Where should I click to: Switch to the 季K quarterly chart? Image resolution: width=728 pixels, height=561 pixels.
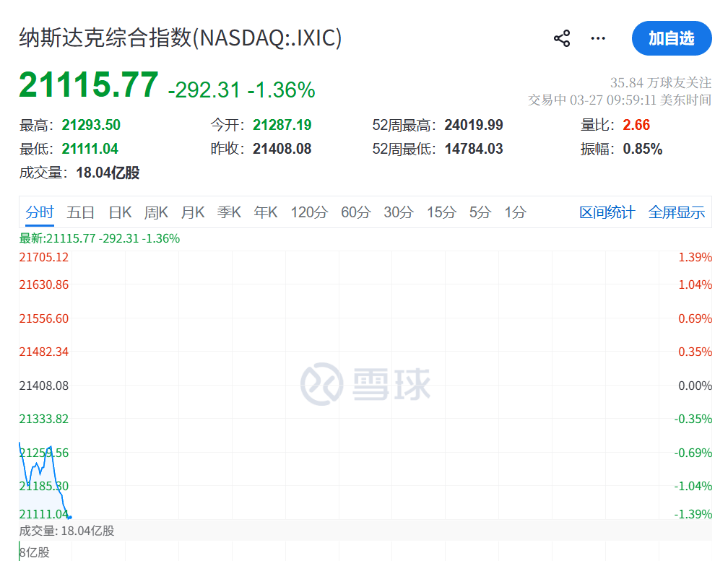tap(229, 212)
